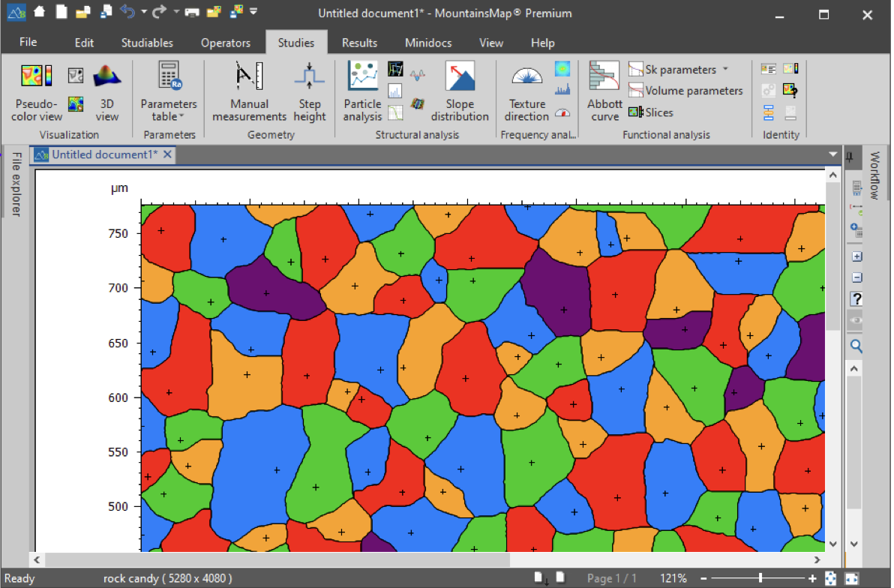Open the 3D view study
The height and width of the screenshot is (588, 894).
[x=106, y=90]
